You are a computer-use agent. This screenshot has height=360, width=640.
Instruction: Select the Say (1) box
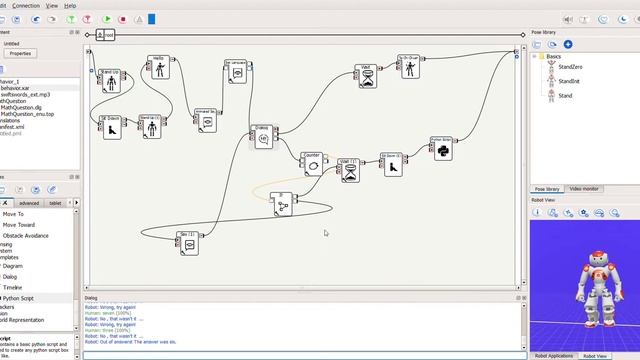pyautogui.click(x=189, y=243)
